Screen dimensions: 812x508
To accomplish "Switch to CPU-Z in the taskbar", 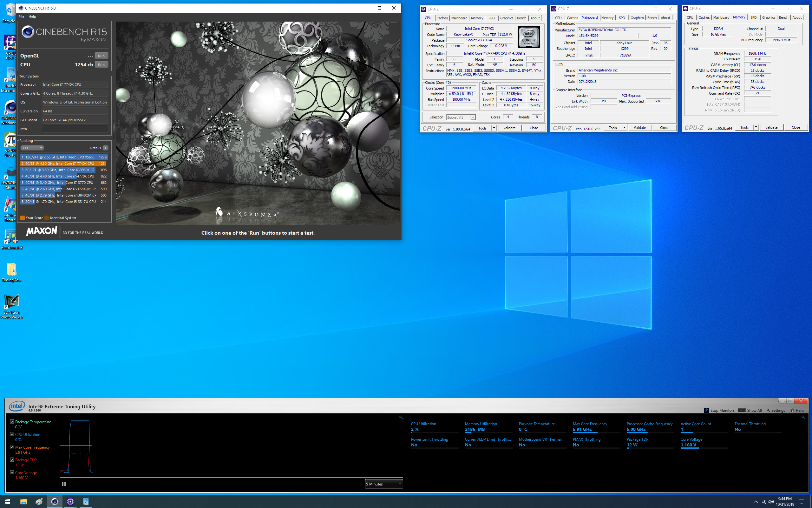I will (x=70, y=502).
